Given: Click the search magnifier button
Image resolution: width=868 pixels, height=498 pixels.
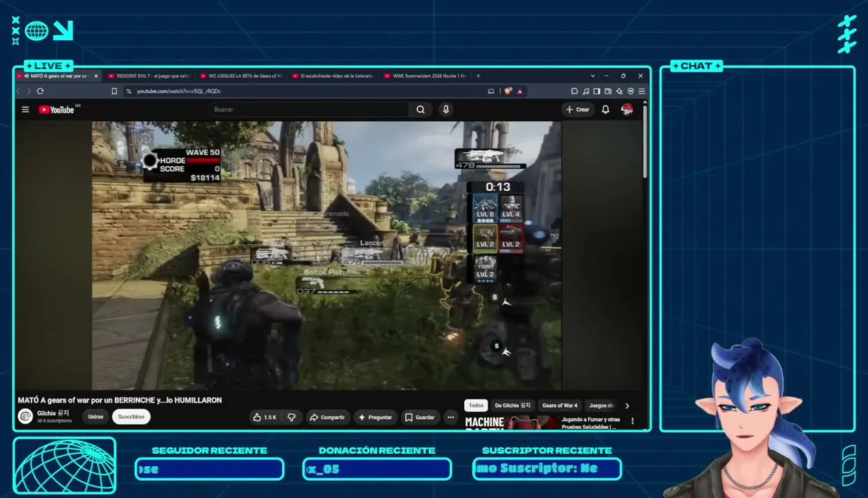Looking at the screenshot, I should pyautogui.click(x=421, y=109).
